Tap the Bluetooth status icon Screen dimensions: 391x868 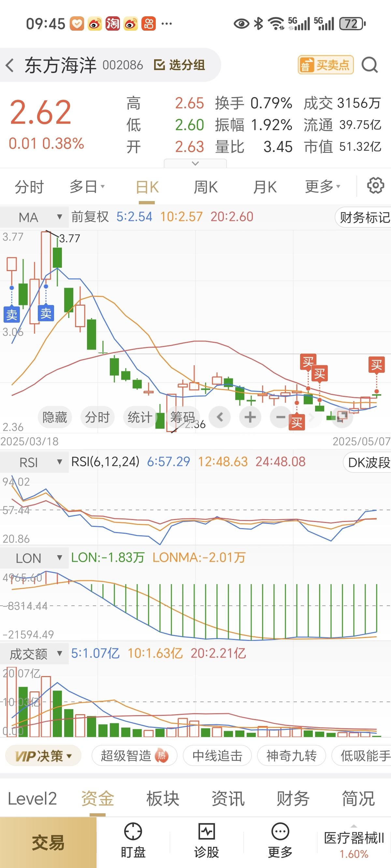point(258,23)
